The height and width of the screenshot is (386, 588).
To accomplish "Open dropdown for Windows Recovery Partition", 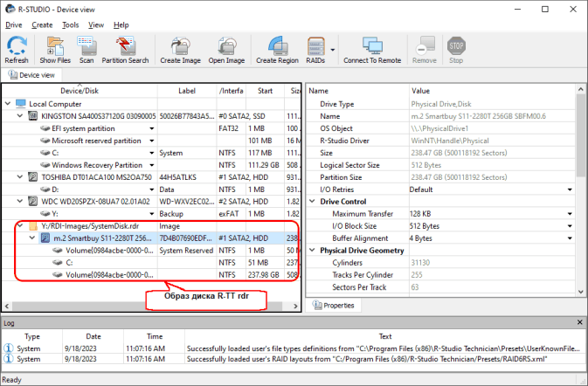I will click(152, 165).
